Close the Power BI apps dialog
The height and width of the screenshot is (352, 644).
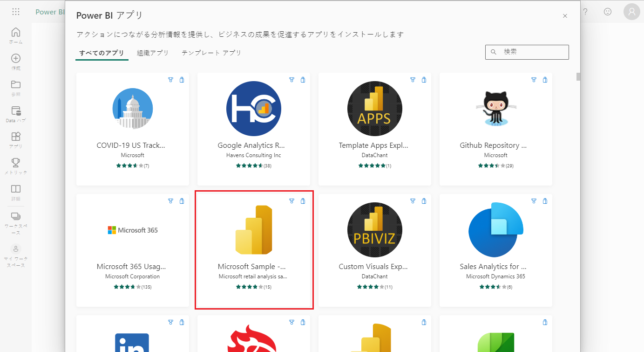(x=565, y=16)
